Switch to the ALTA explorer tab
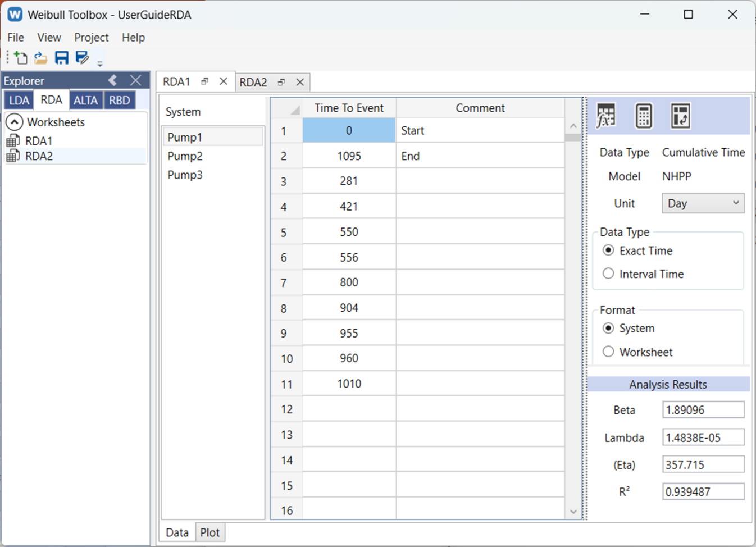 pos(85,101)
